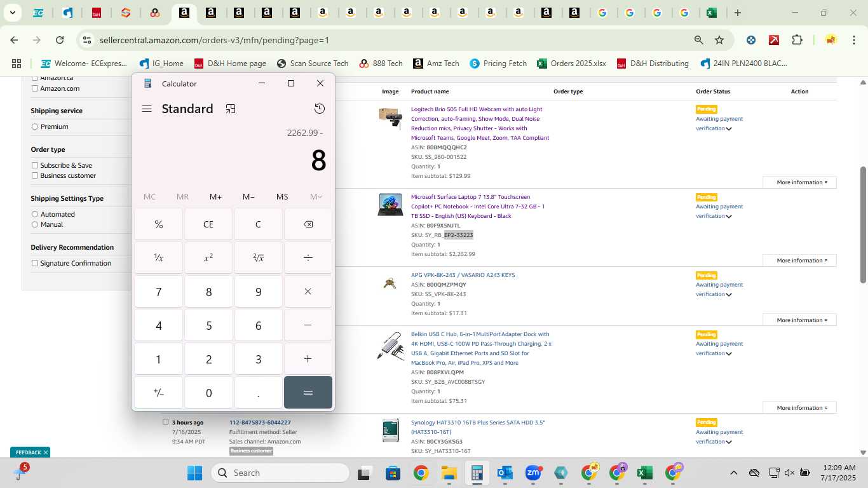The width and height of the screenshot is (868, 488).
Task: Open File Explorer from taskbar
Action: pyautogui.click(x=449, y=473)
